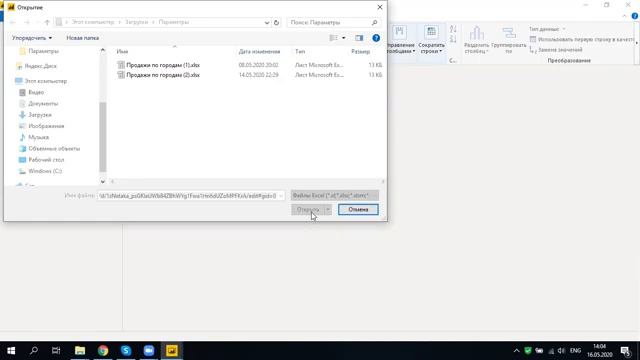The width and height of the screenshot is (640, 360).
Task: Open File Explorer from the taskbar
Action: tap(80, 351)
